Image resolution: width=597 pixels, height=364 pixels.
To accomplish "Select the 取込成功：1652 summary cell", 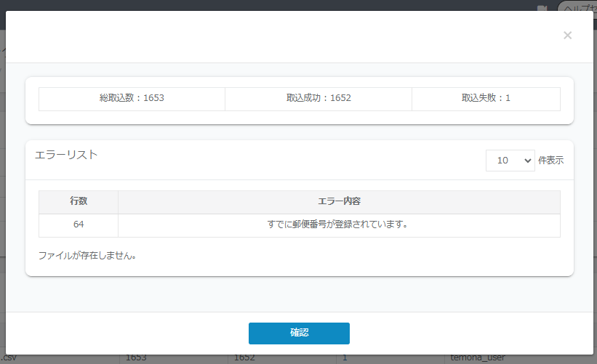I will 318,99.
